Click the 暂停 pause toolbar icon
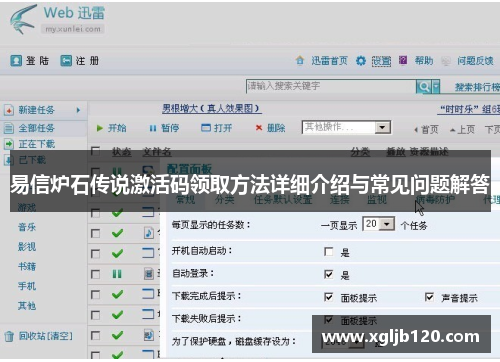The width and height of the screenshot is (500, 362). point(152,128)
